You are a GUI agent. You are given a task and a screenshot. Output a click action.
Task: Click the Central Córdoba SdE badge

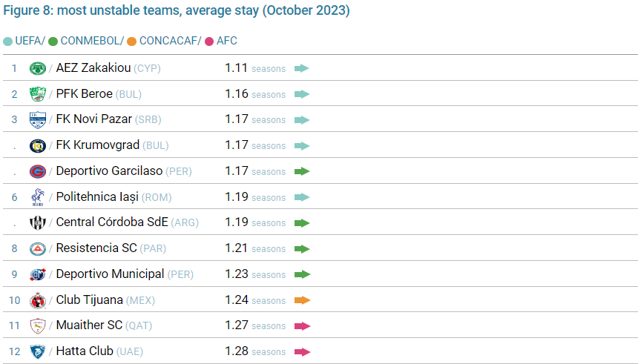pyautogui.click(x=37, y=222)
